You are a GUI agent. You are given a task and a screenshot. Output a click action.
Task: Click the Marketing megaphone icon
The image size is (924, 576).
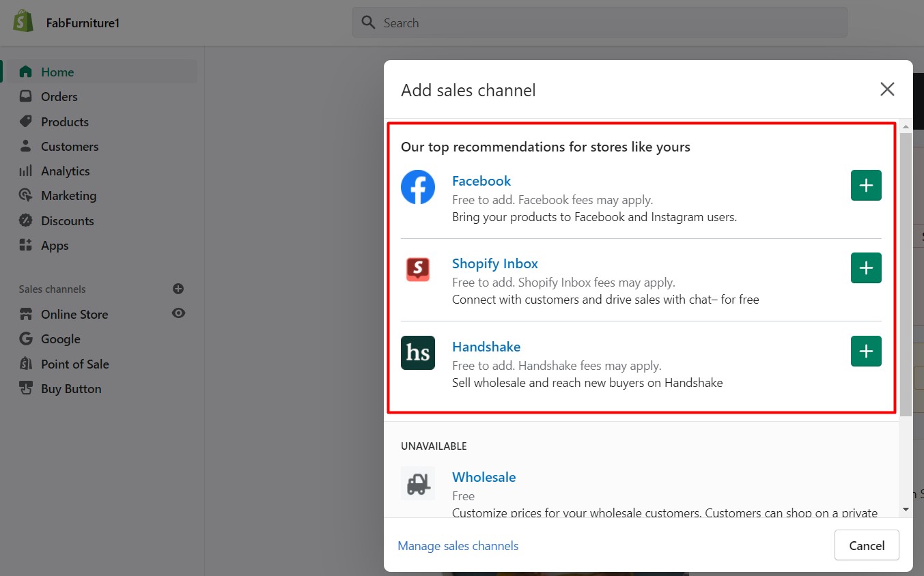coord(25,195)
